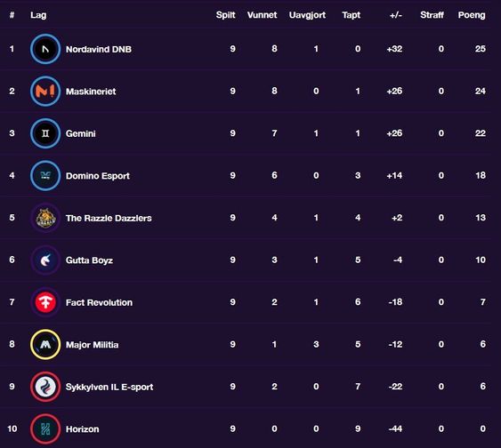The width and height of the screenshot is (501, 448).
Task: Click the Sykkylven IL E-sport name
Action: click(109, 387)
